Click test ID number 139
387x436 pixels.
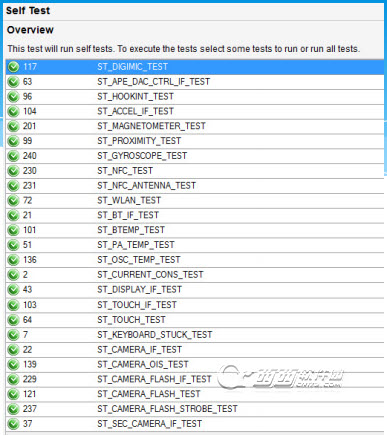(x=30, y=364)
